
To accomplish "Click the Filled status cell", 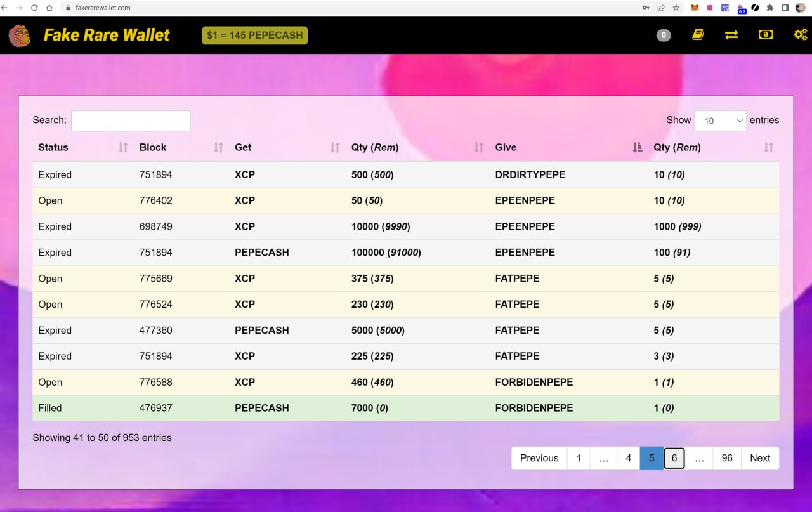I will pyautogui.click(x=50, y=409).
